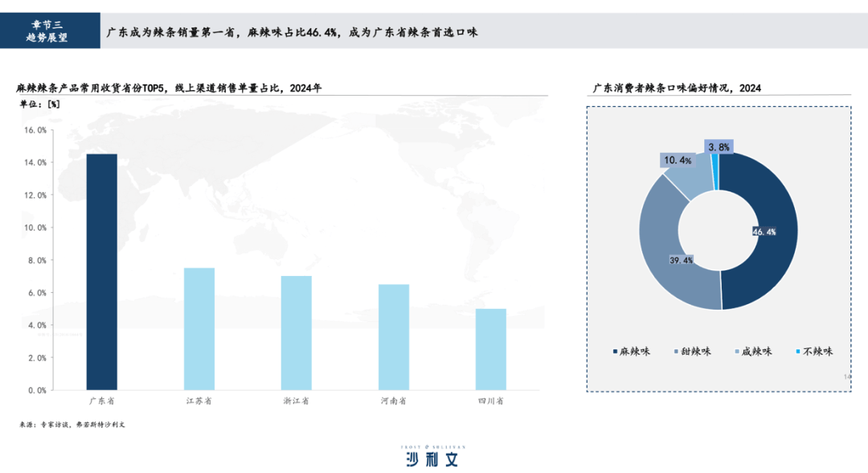Click the 麻辣辣条产品常用收货省份TOP5 chart title

coord(169,88)
